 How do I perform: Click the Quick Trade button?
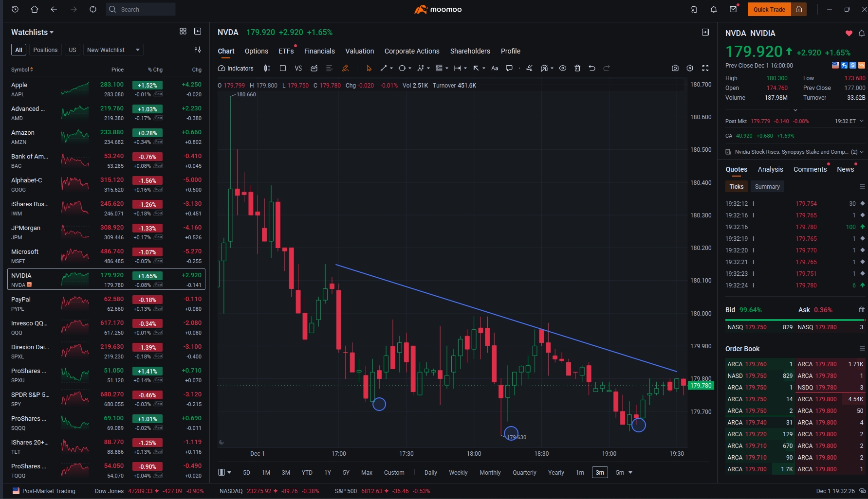click(769, 9)
